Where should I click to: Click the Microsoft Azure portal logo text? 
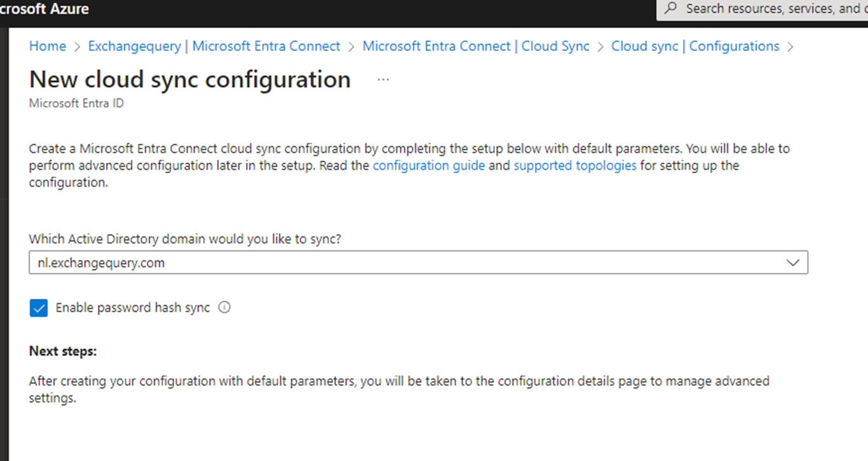[44, 10]
